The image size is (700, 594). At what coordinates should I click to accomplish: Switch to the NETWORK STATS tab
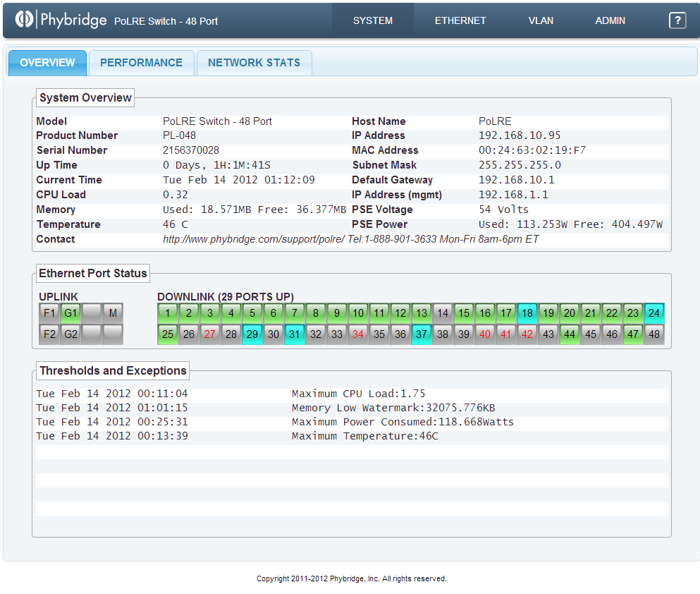[x=254, y=63]
